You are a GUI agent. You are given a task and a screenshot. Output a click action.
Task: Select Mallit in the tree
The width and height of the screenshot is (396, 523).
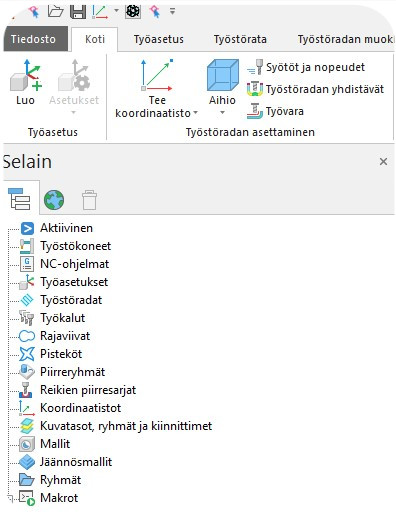click(x=55, y=444)
